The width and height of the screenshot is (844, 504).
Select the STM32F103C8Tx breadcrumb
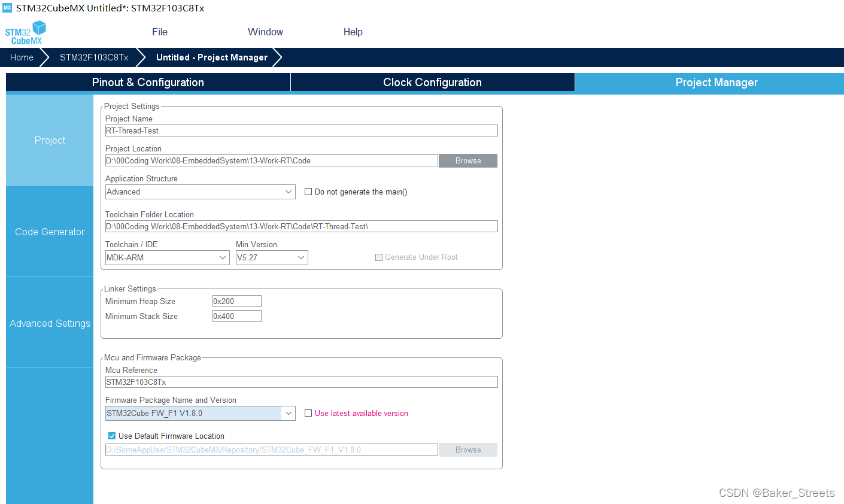point(94,57)
